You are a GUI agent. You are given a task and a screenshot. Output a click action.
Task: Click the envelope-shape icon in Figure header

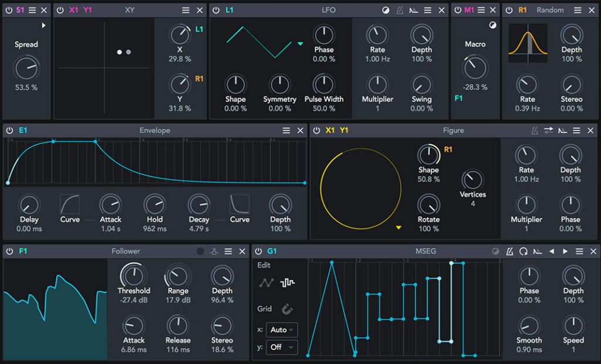(562, 131)
